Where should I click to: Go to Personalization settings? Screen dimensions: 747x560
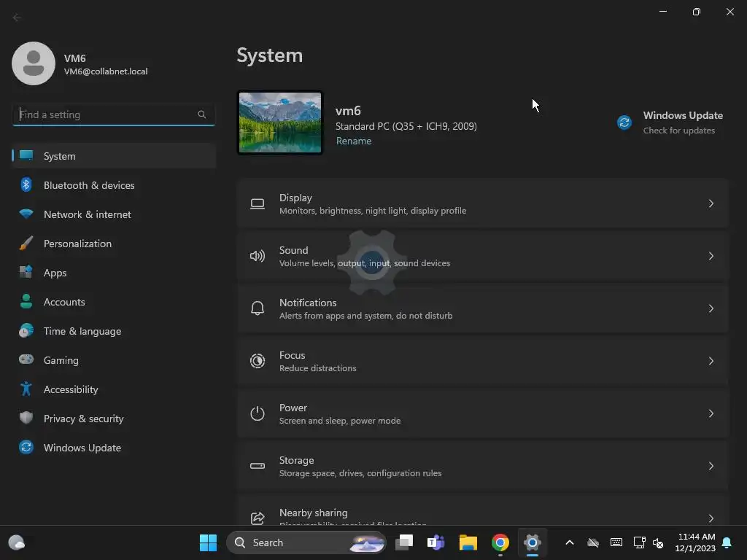[x=113, y=244]
